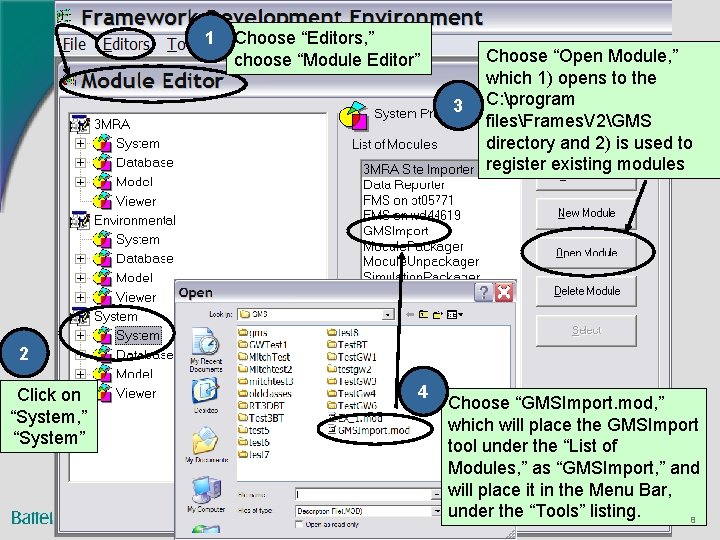Open Desktop place in Open dialog

coord(205,395)
